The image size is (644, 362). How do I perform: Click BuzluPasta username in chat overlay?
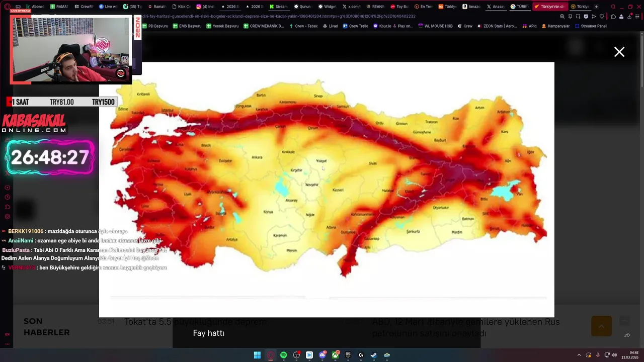pyautogui.click(x=16, y=250)
